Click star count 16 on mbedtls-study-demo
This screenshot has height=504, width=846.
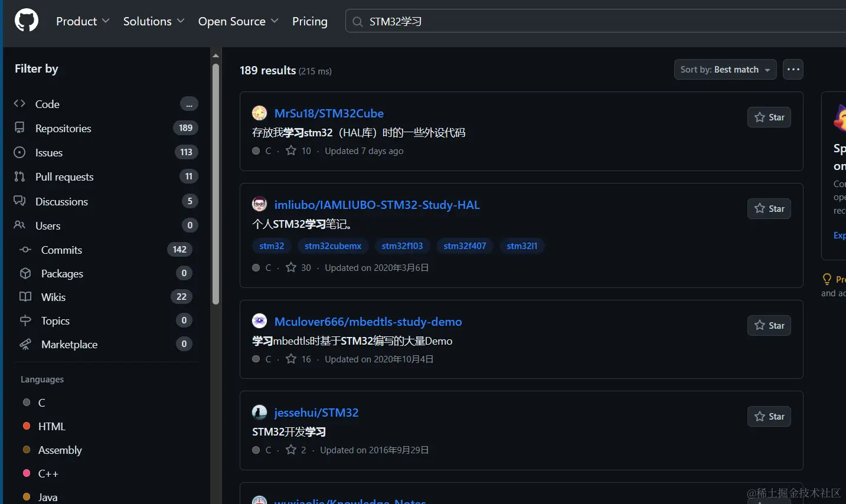299,359
